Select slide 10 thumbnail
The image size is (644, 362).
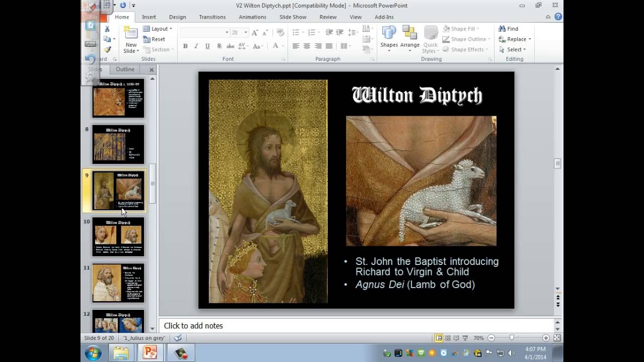click(x=118, y=237)
